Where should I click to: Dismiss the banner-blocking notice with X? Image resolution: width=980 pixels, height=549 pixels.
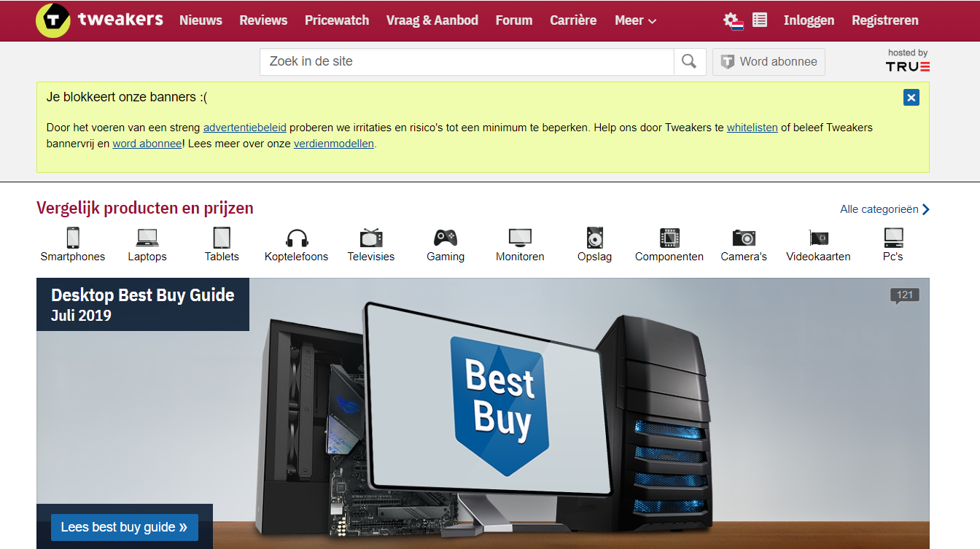click(911, 98)
